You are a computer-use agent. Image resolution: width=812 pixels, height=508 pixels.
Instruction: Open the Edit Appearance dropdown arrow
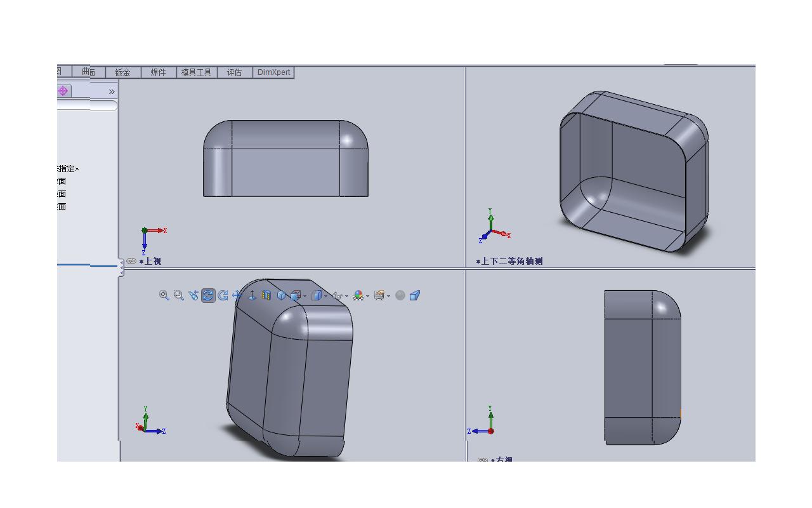tap(367, 296)
